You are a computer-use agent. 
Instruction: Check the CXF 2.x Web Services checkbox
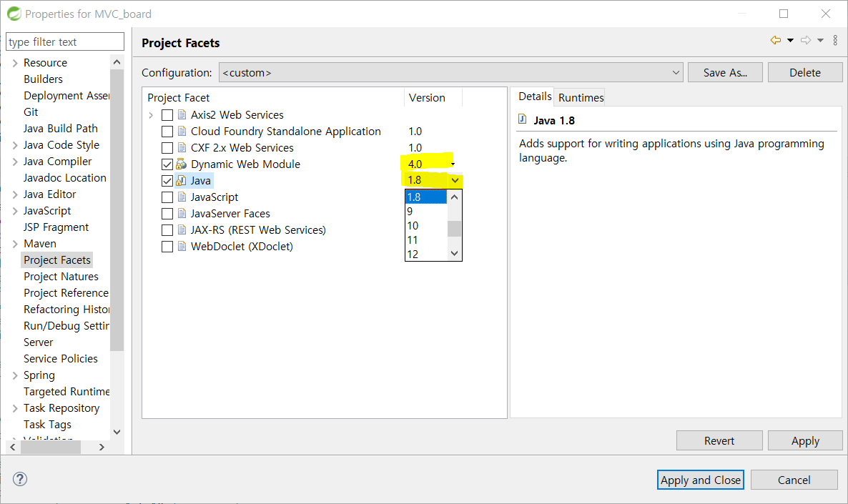(167, 148)
